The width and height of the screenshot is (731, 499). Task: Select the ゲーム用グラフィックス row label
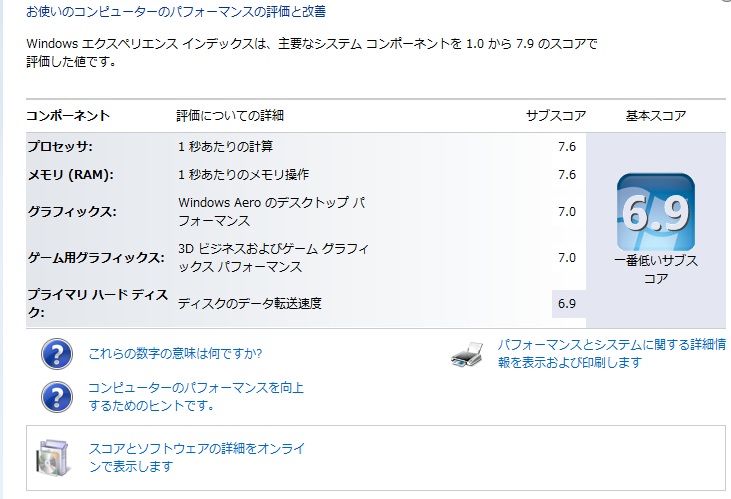96,257
